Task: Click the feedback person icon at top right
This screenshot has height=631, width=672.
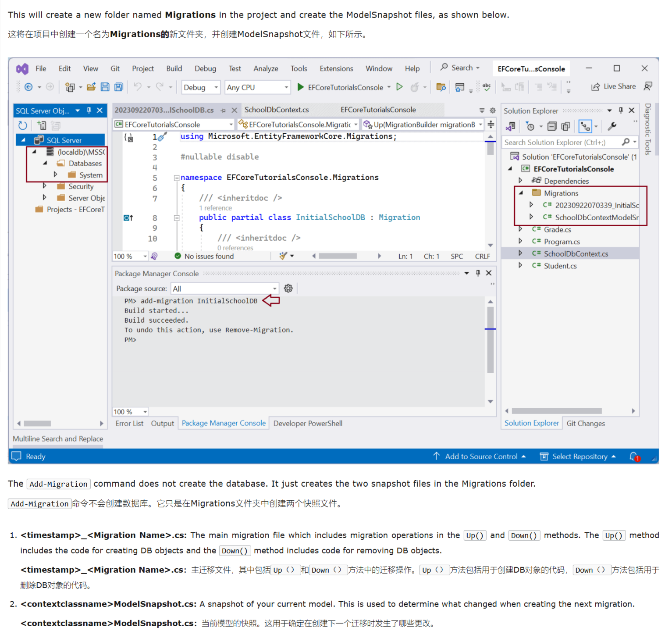Action: 648,86
